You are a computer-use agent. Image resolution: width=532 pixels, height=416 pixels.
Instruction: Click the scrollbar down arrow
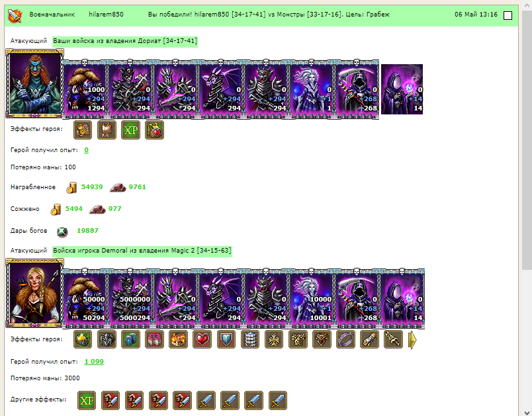click(527, 412)
